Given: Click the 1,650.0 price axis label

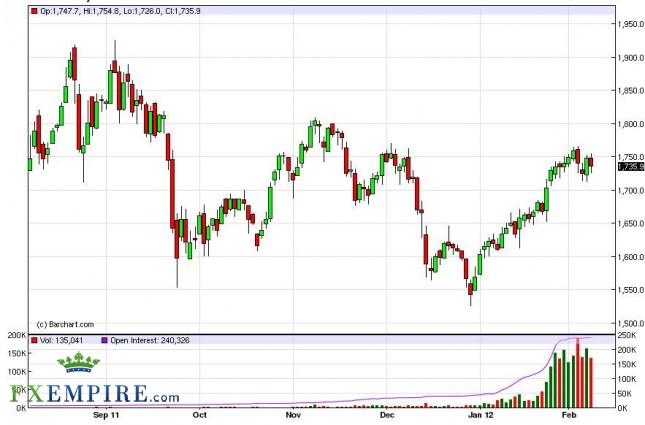Looking at the screenshot, I should point(631,223).
